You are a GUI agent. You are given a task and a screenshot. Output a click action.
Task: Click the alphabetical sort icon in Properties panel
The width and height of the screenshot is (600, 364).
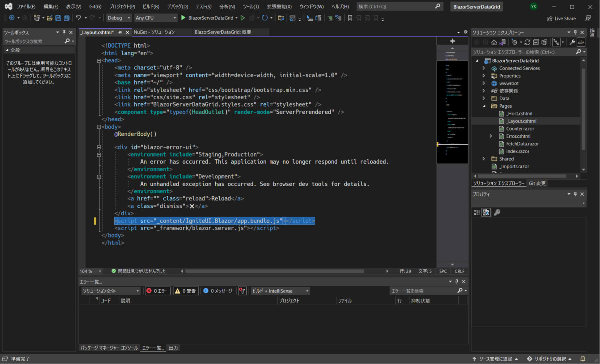coord(486,212)
